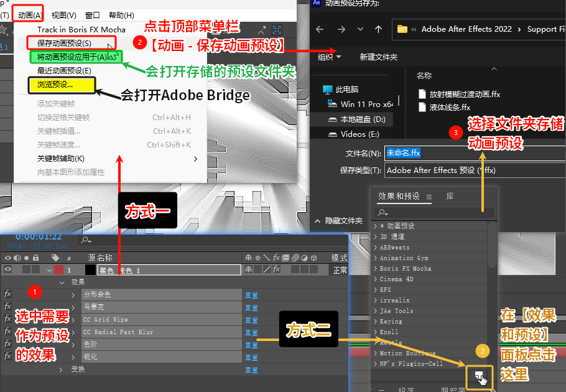Image resolution: width=566 pixels, height=392 pixels.
Task: Click the 新建文件夹 button
Action: pos(378,57)
